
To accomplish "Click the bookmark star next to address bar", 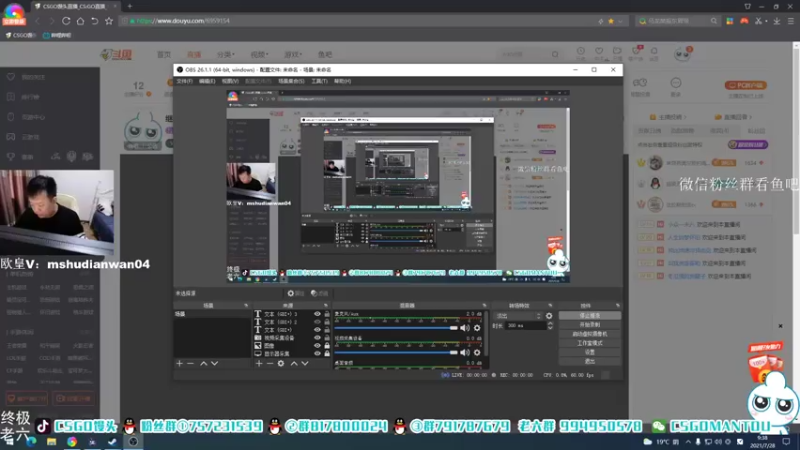I will (x=109, y=21).
